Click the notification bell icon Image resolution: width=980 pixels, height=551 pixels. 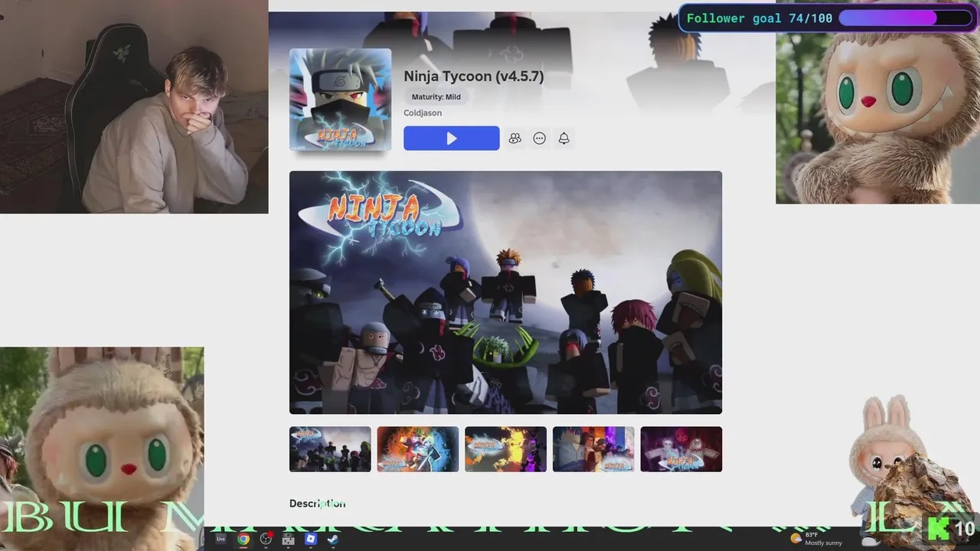point(563,139)
